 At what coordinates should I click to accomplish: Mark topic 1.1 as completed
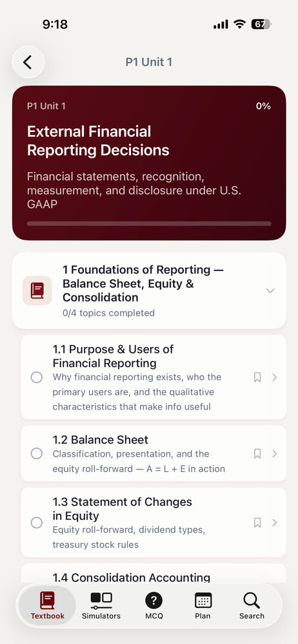[37, 377]
